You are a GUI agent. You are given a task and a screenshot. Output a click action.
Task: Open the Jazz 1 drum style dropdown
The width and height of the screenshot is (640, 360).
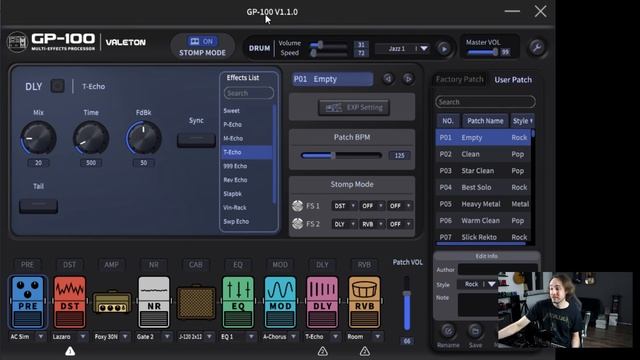coord(424,49)
